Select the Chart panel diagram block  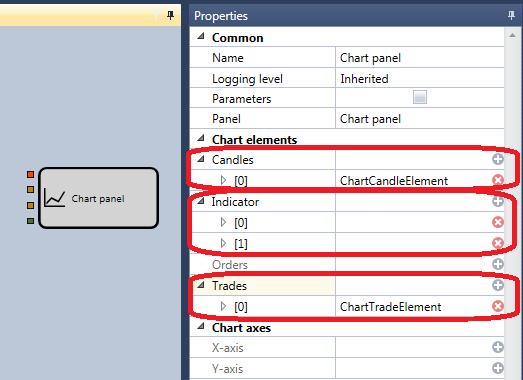pyautogui.click(x=98, y=198)
